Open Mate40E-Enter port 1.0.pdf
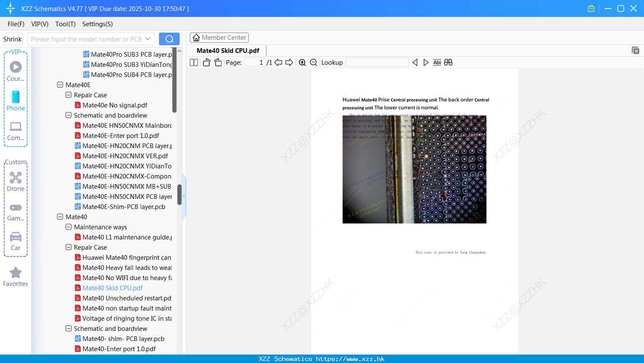Viewport: 644px width, 363px height. click(121, 135)
